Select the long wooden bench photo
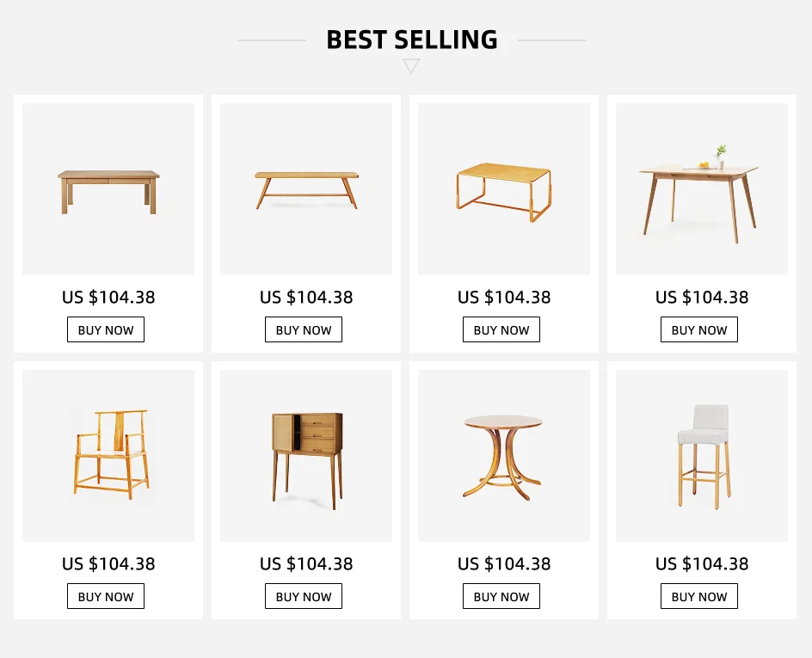Screen dimensions: 812x658 pos(306,189)
